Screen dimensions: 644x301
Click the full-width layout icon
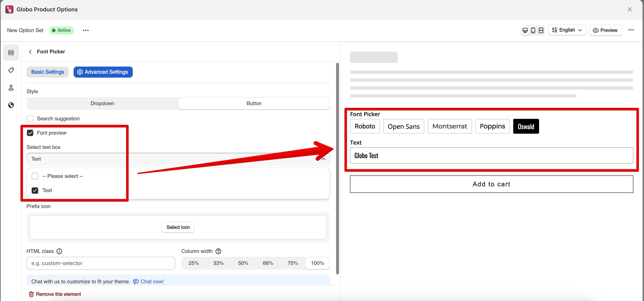541,30
